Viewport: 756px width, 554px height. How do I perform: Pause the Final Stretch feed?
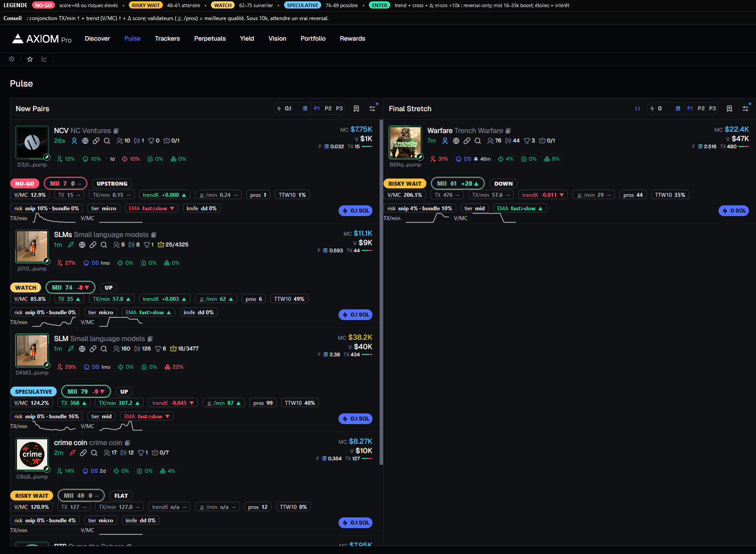pos(638,108)
